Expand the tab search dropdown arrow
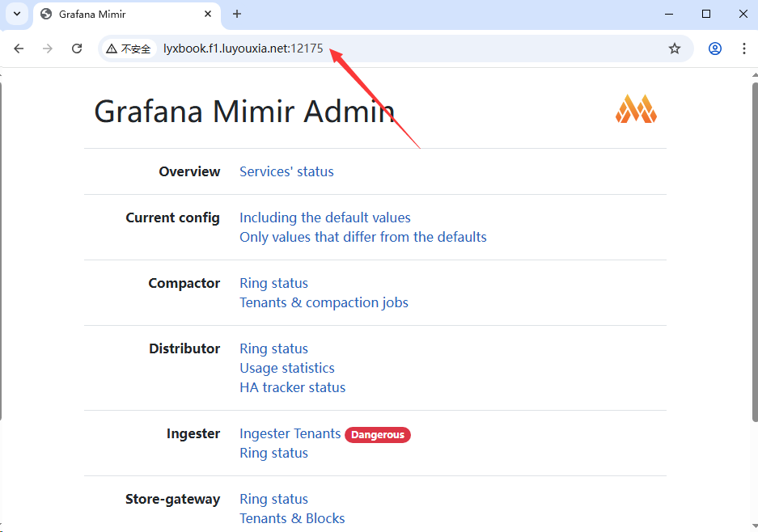 pos(16,14)
